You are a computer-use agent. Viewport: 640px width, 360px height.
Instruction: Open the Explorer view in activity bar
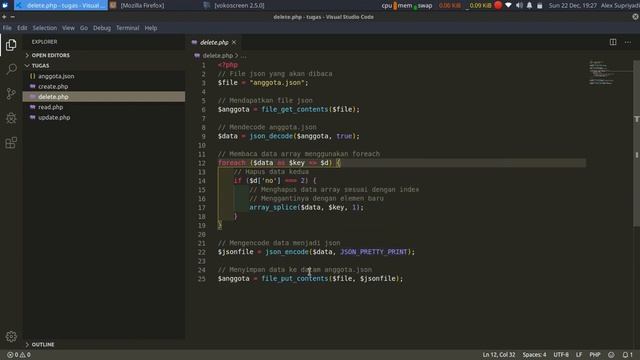pos(11,45)
